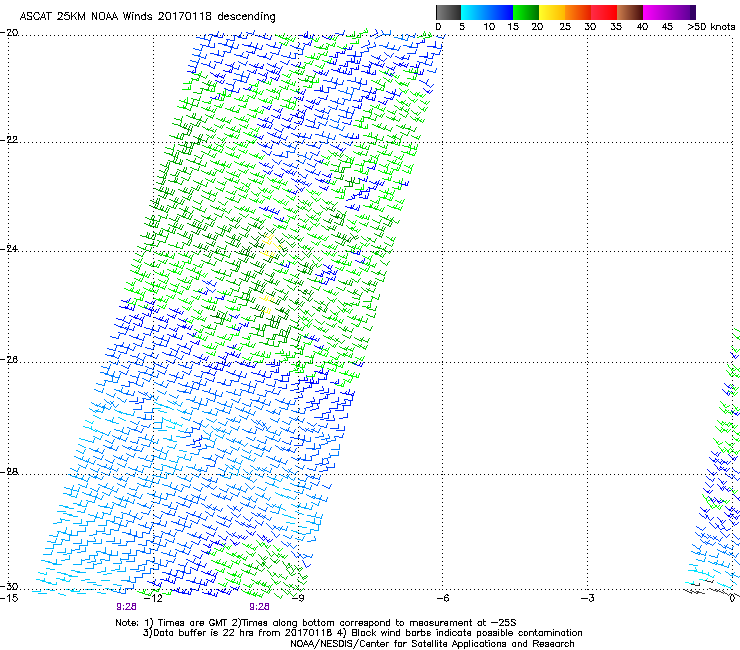Click the '-9' longitude axis label

297,598
